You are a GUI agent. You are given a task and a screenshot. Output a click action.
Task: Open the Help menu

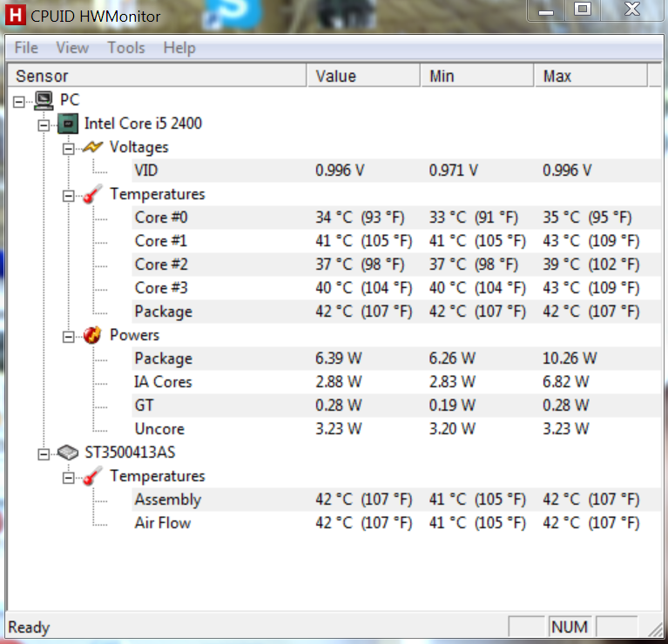tap(179, 48)
